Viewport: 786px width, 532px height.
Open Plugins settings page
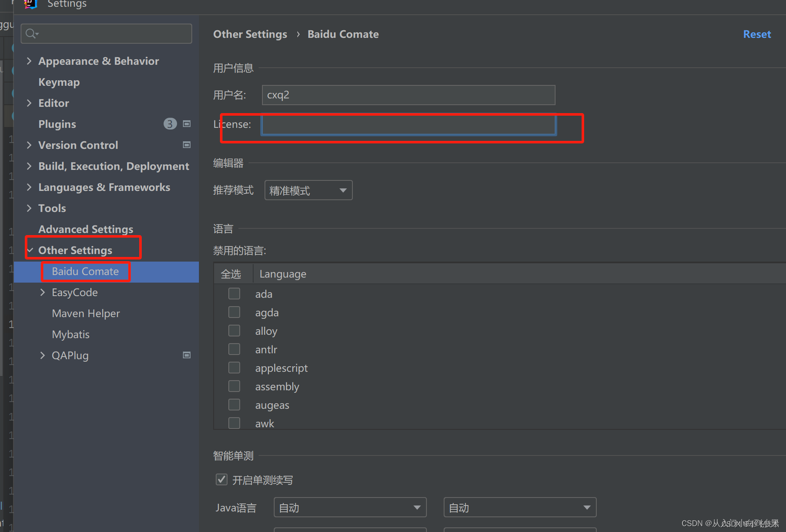57,124
